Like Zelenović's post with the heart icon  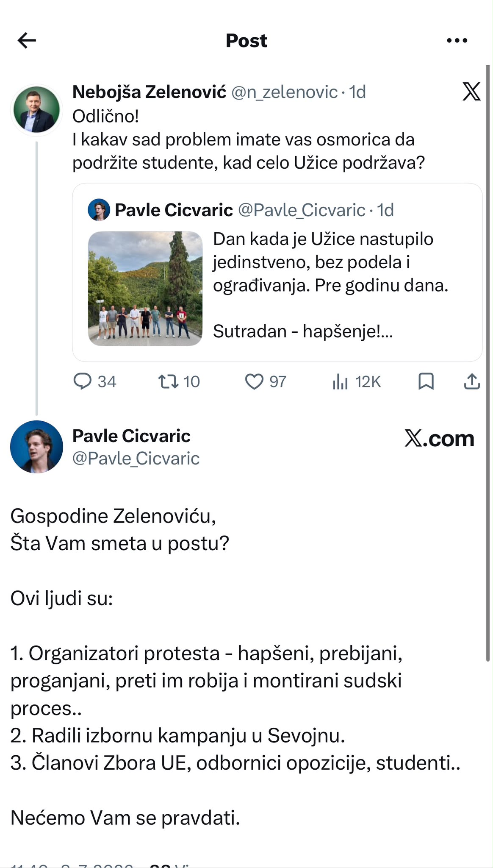(x=266, y=381)
